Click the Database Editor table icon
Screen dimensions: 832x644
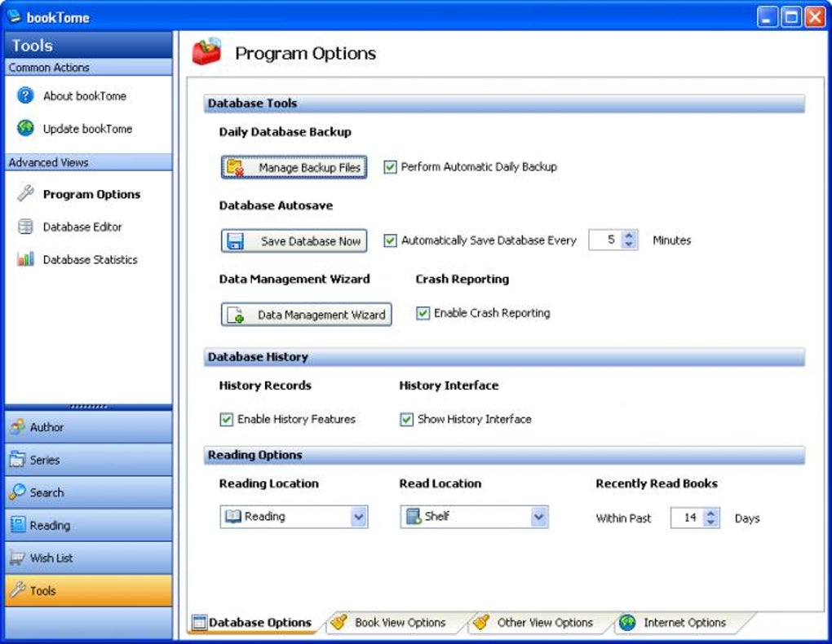pyautogui.click(x=25, y=227)
